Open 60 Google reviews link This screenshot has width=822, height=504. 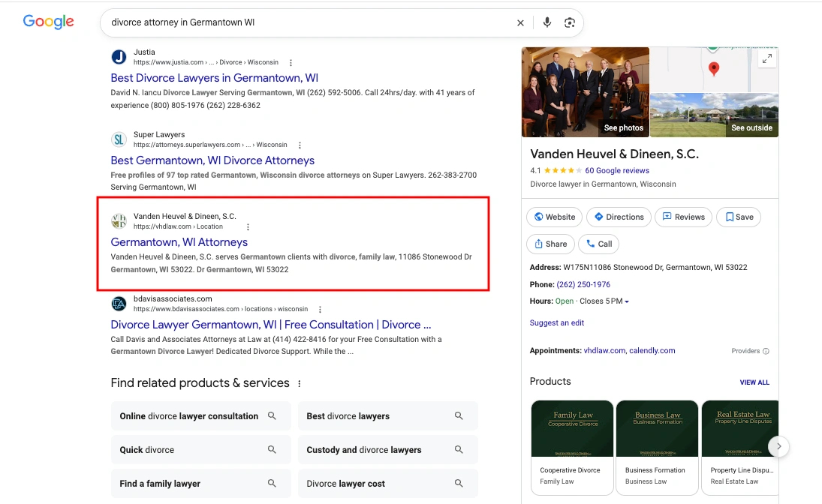(617, 171)
